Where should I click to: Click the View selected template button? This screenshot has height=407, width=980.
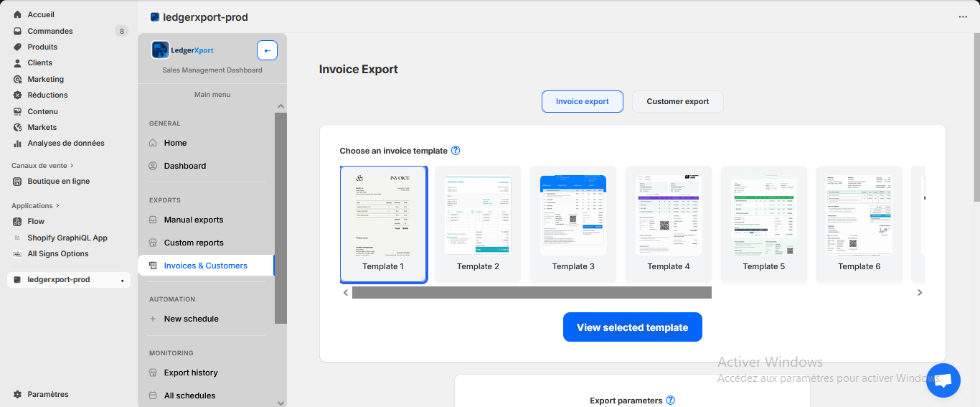[x=633, y=327]
